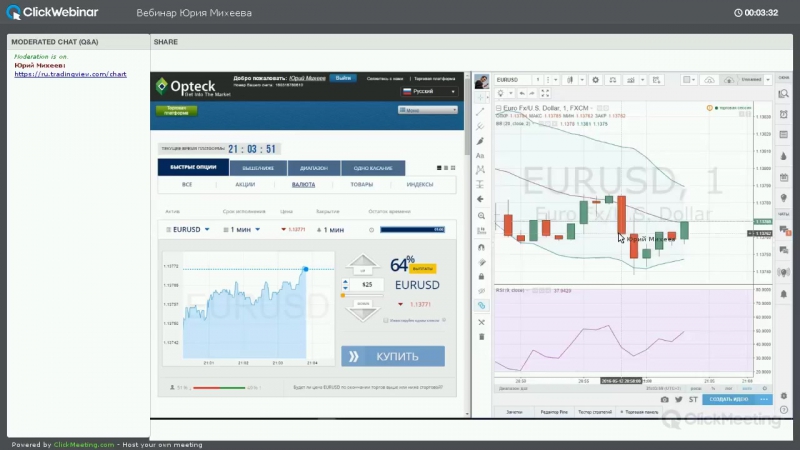800x450 pixels.
Task: Select the chart patterns tool
Action: (481, 170)
